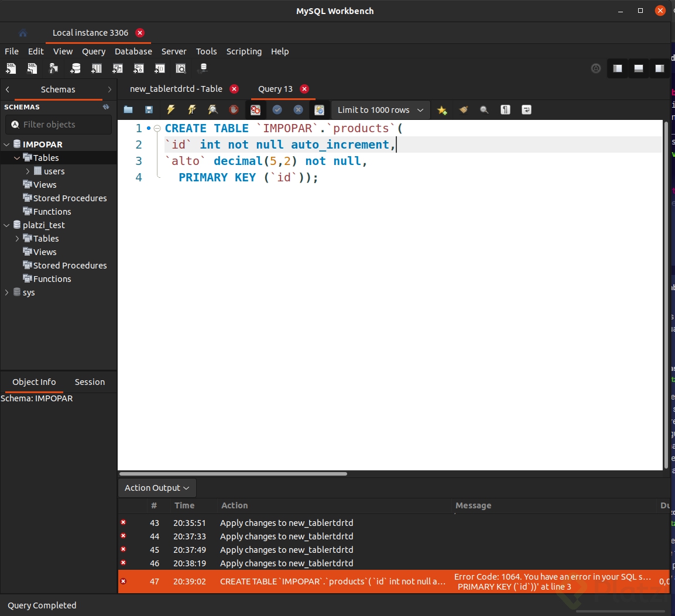This screenshot has height=616, width=675.
Task: Toggle left sidebar visibility
Action: 618,68
